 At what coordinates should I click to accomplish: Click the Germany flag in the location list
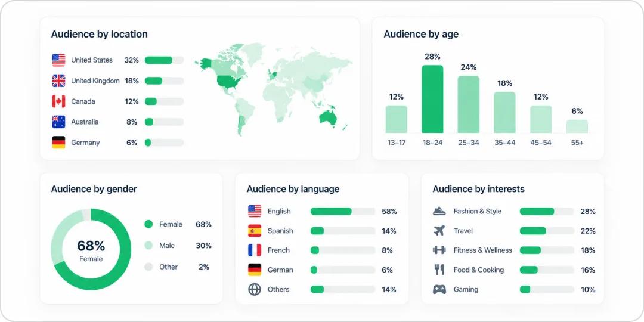58,142
